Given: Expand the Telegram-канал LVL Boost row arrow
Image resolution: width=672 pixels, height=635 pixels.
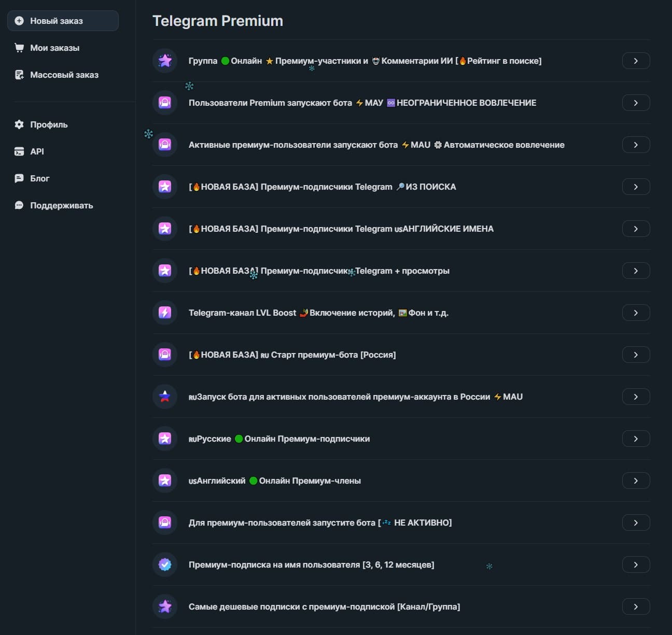Looking at the screenshot, I should tap(636, 313).
